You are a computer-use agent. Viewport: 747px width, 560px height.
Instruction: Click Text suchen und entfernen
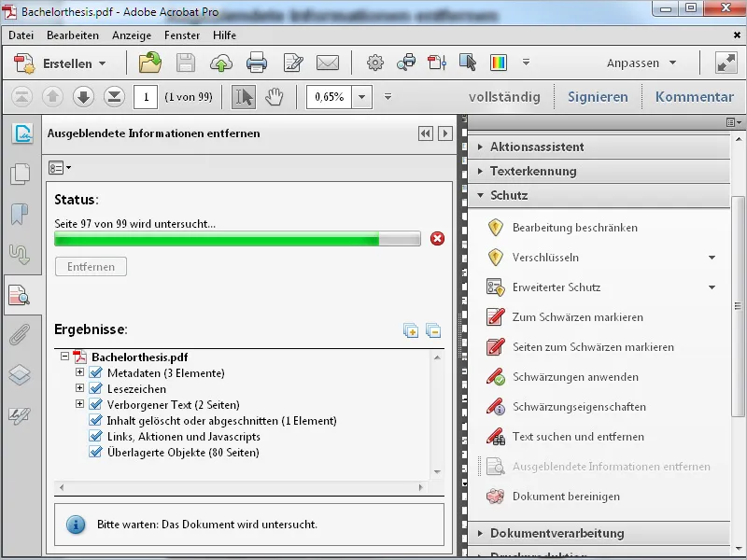coord(578,437)
